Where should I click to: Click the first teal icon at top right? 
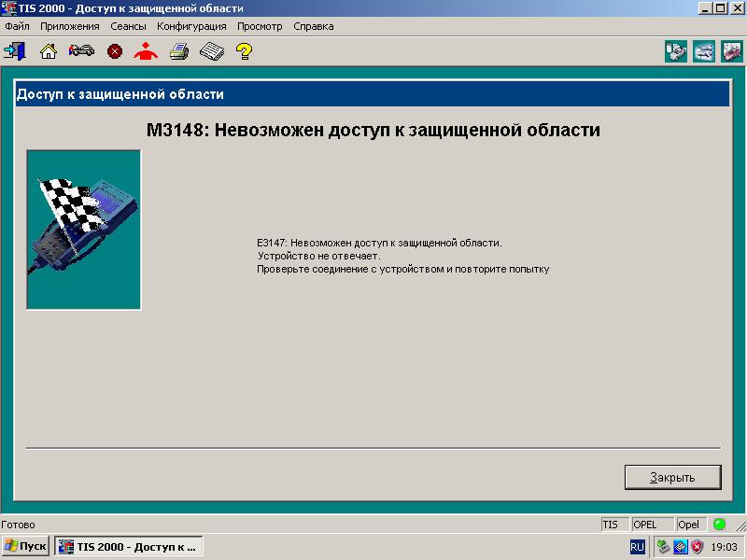[676, 51]
